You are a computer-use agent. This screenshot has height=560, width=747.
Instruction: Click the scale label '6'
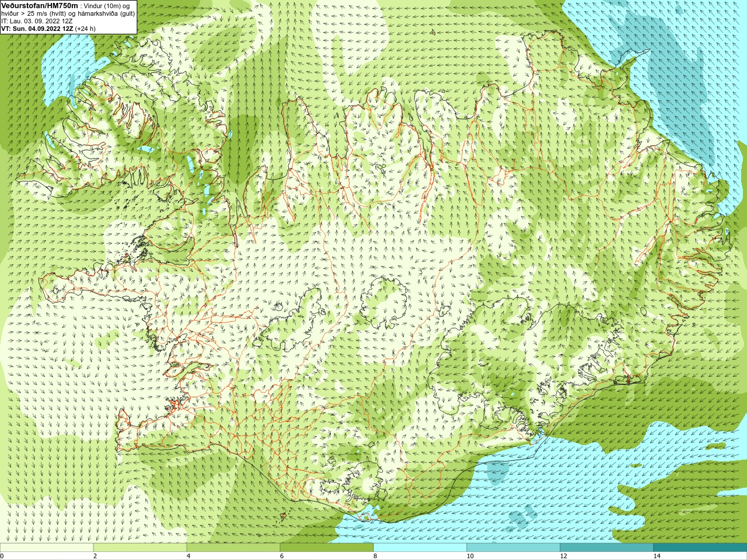(282, 556)
